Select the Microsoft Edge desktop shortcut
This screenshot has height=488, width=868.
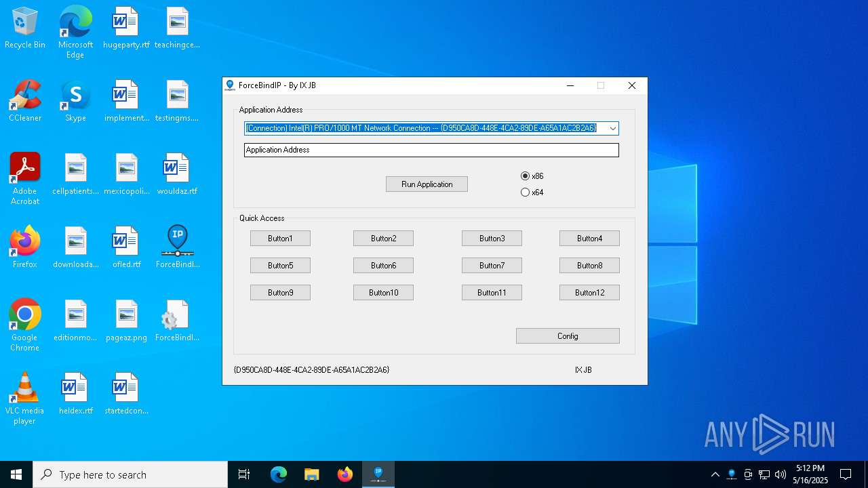(75, 33)
